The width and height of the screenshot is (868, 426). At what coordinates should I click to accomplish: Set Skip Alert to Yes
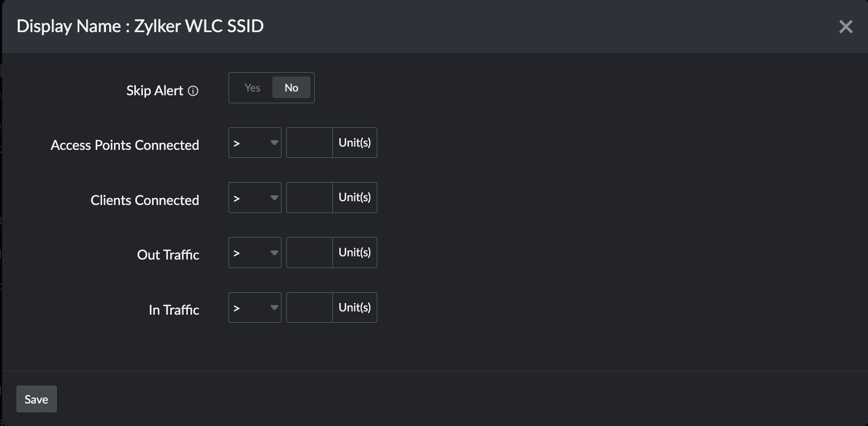click(x=252, y=88)
